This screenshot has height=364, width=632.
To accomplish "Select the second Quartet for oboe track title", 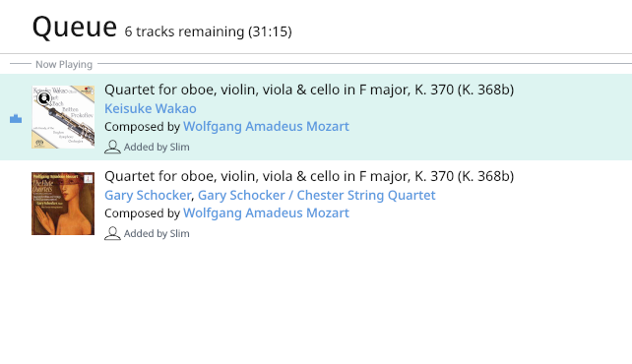I will [309, 176].
